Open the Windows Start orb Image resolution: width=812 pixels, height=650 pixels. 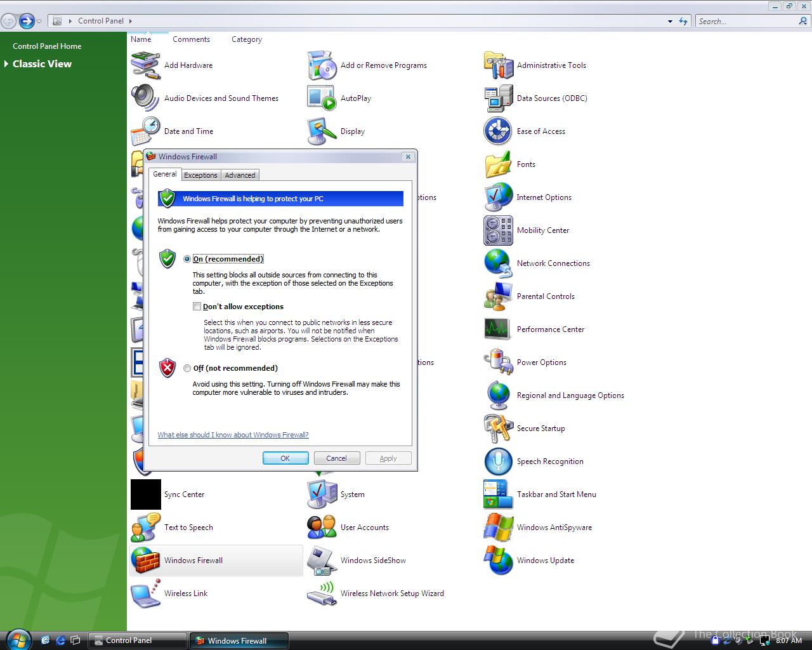tap(18, 639)
